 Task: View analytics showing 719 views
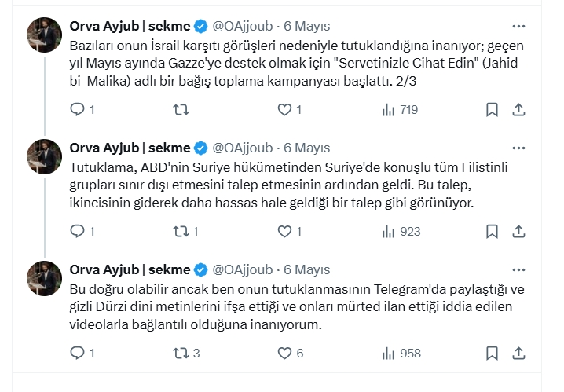(399, 110)
